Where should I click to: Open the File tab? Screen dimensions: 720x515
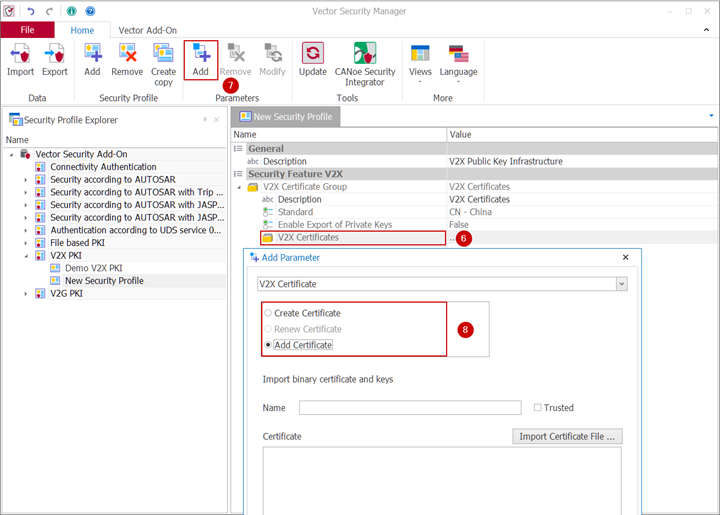(28, 30)
